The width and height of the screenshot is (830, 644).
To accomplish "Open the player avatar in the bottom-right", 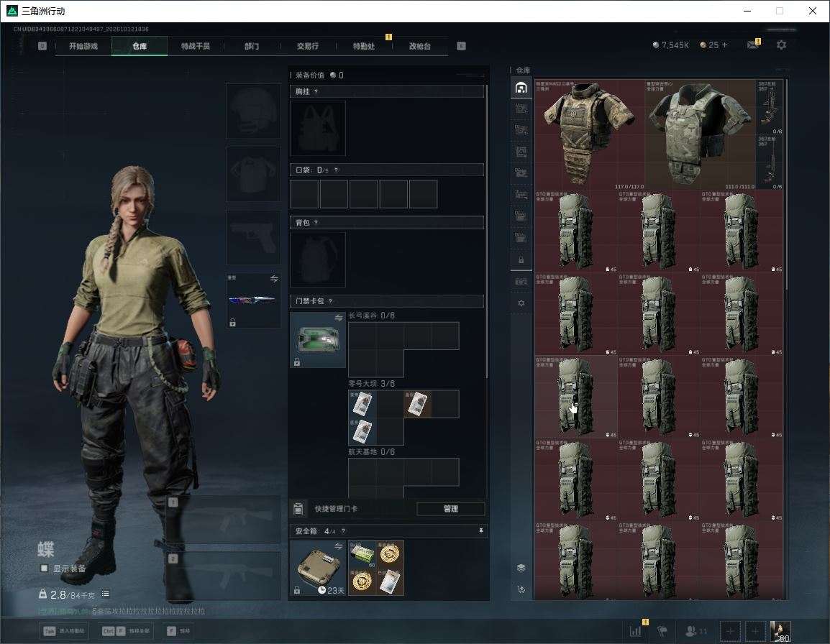I will click(780, 631).
